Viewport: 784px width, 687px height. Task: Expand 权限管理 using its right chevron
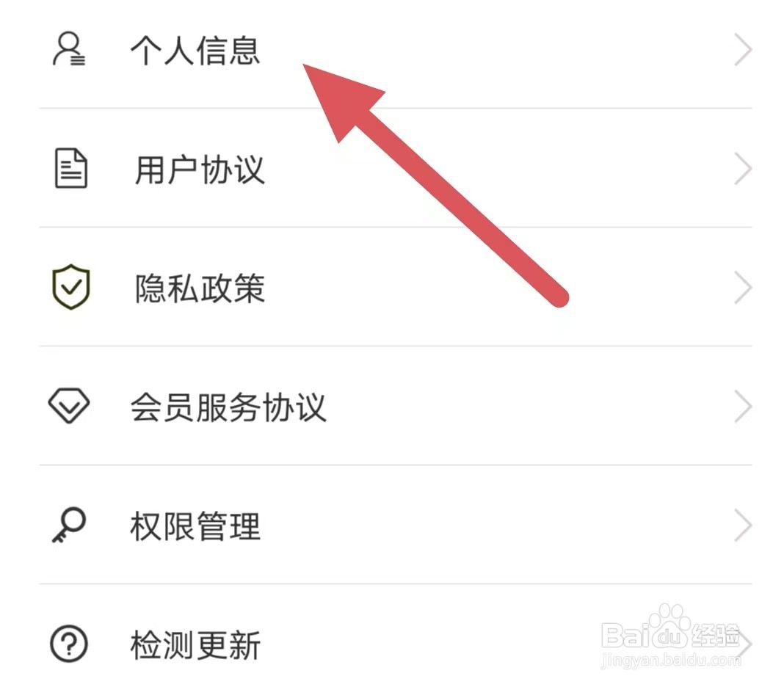click(743, 525)
